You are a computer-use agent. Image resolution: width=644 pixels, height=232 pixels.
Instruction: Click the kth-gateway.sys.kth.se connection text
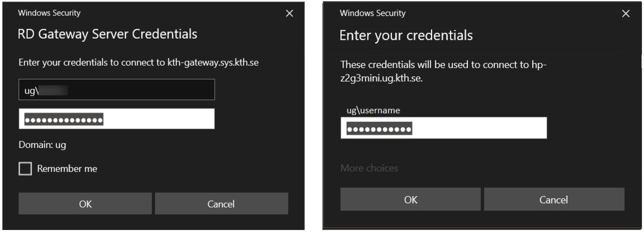(213, 63)
